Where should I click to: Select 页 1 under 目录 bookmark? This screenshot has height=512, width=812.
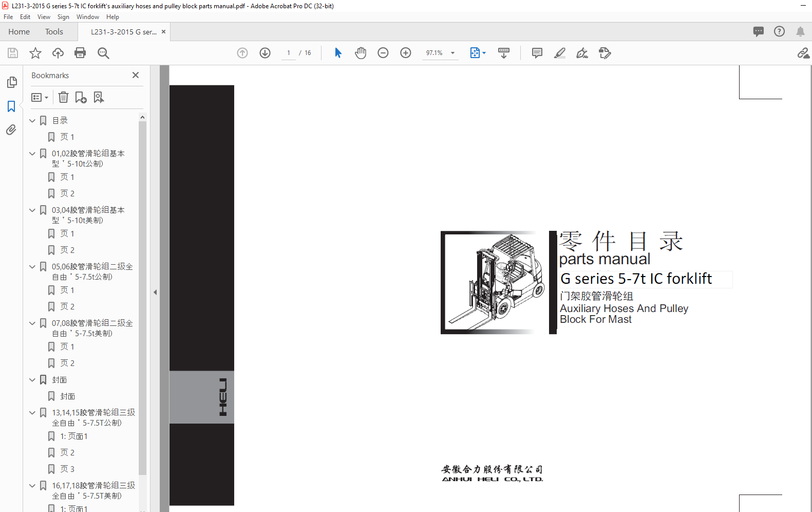pyautogui.click(x=67, y=137)
